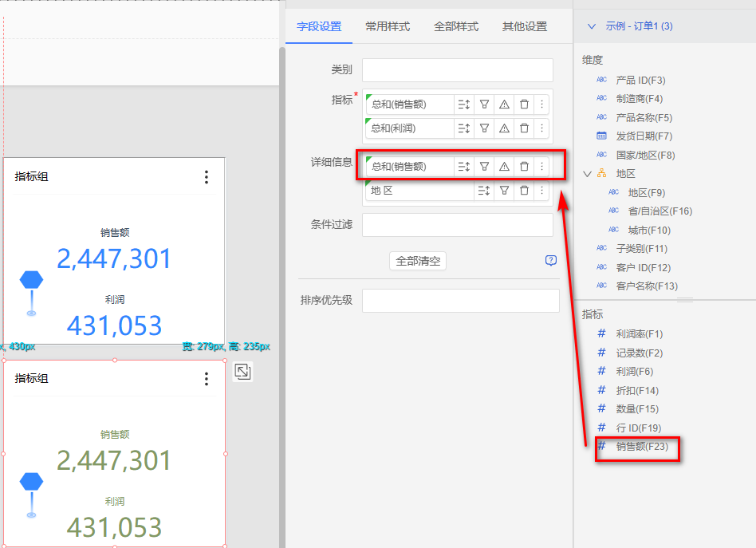The image size is (756, 548).
Task: Click the 排序优先级 input field
Action: (x=460, y=301)
